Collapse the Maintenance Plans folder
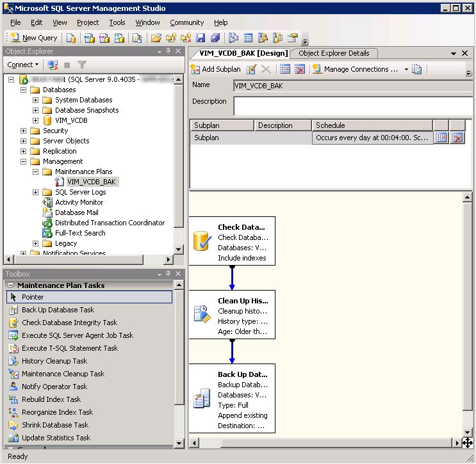The height and width of the screenshot is (464, 476). (35, 172)
